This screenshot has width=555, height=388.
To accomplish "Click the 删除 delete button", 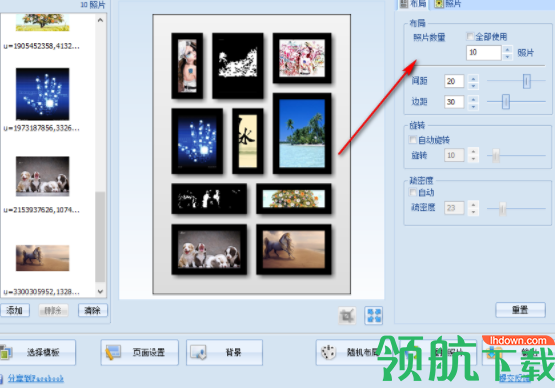I will [x=53, y=310].
